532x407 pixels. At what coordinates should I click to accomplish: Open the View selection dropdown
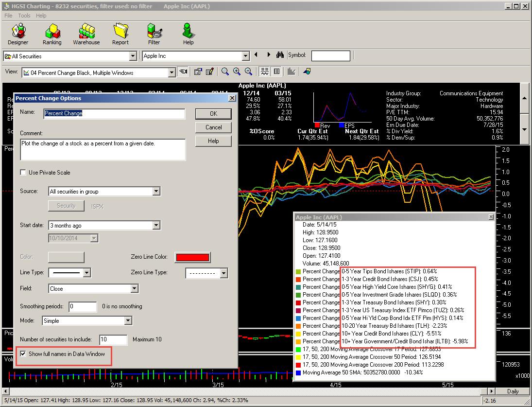[172, 72]
